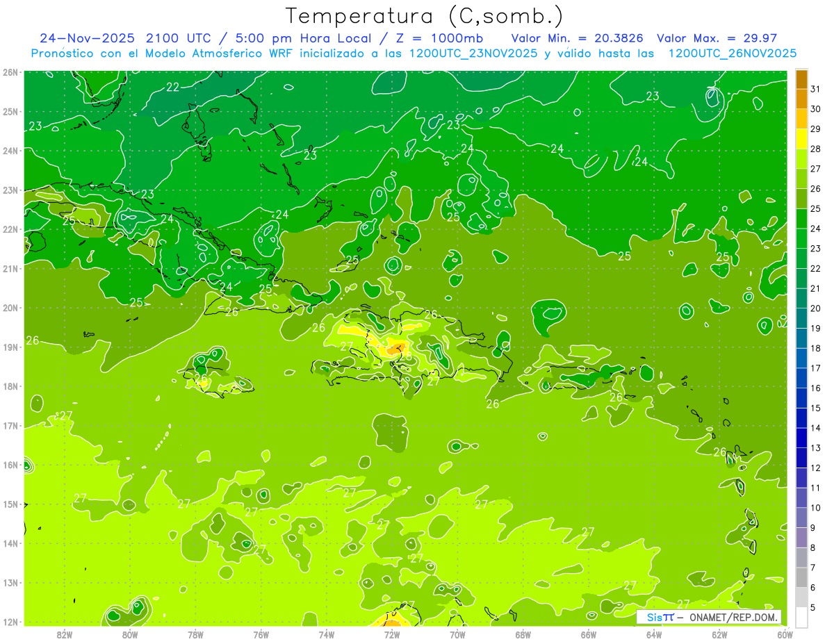Click the '28' label on the color scale
834x644 pixels.
(x=816, y=149)
